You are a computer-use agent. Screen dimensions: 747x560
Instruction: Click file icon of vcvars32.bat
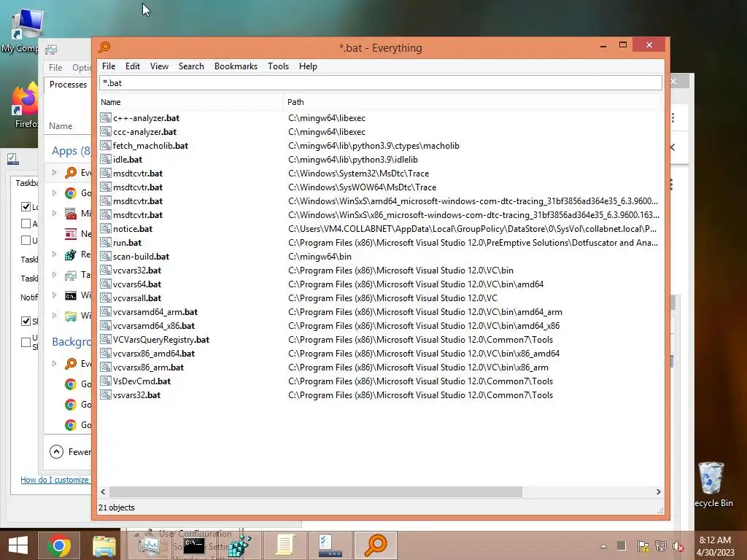point(106,270)
